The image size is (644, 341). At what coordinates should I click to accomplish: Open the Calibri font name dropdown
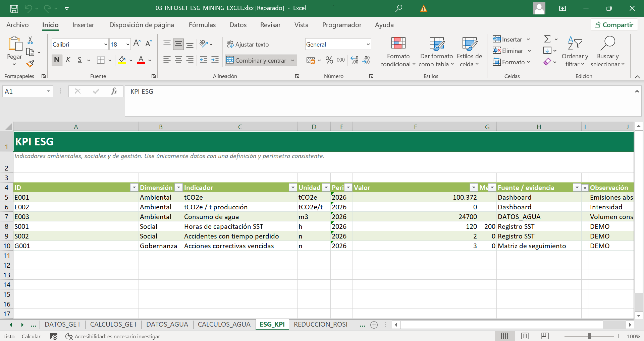pyautogui.click(x=105, y=44)
